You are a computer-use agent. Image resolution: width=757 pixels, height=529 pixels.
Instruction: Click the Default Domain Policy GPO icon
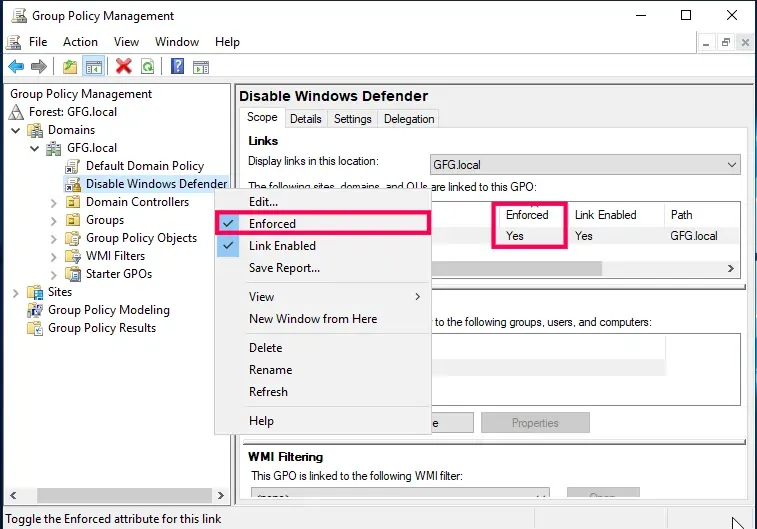coord(72,167)
